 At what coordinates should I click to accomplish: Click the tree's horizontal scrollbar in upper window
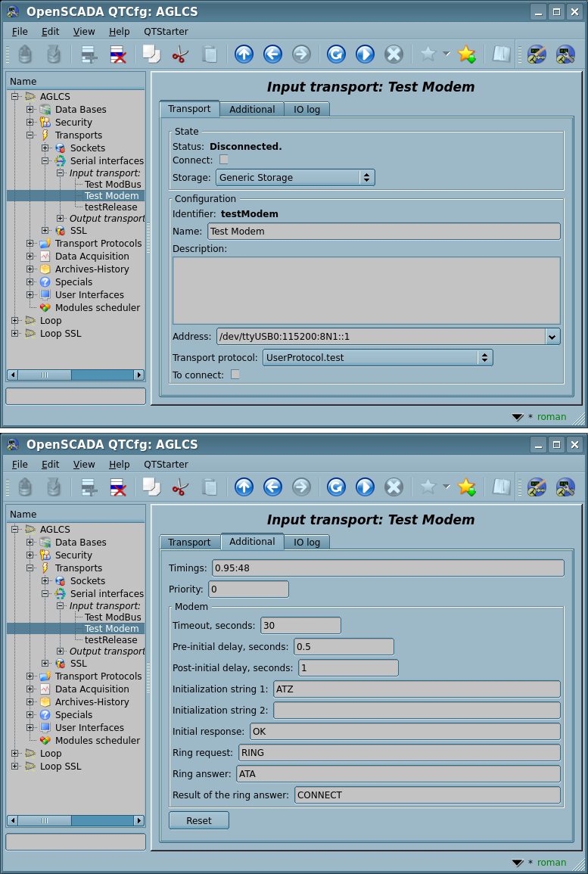(76, 375)
